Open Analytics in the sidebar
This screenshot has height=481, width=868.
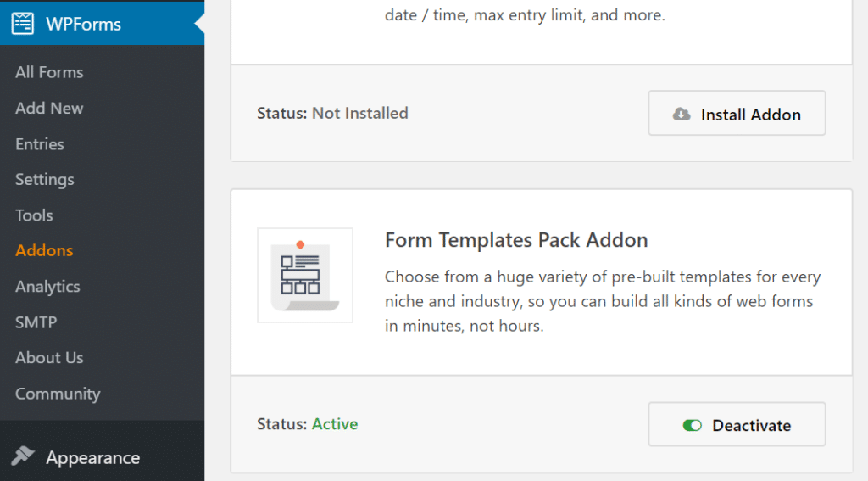(47, 287)
